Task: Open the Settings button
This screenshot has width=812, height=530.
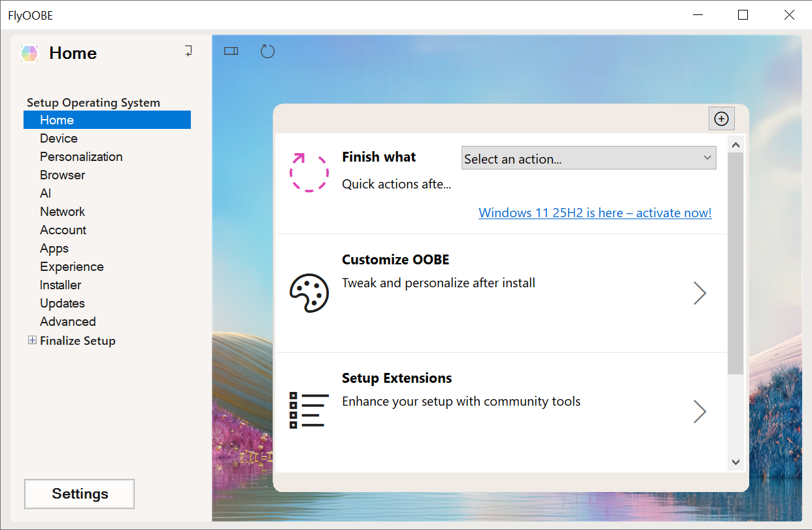Action: click(x=79, y=494)
